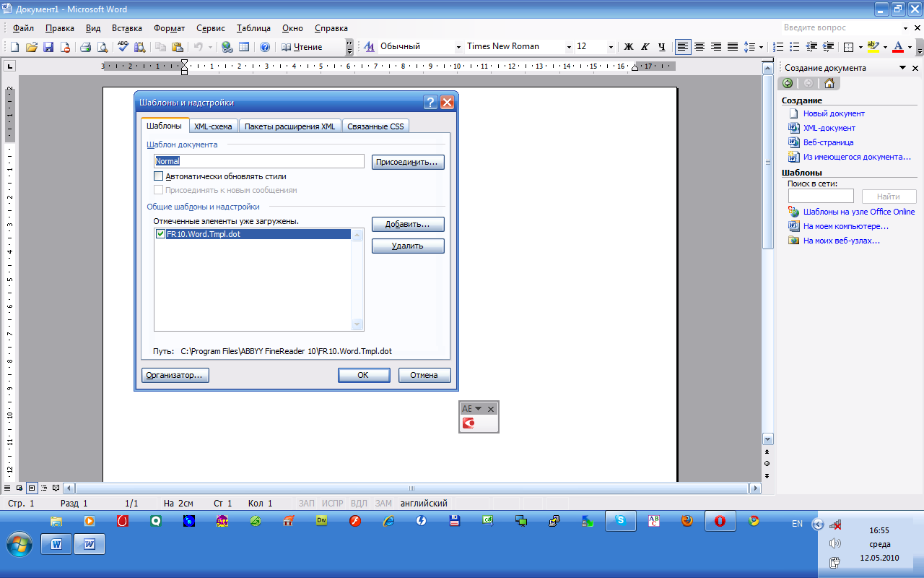Create a new blank document from toolbar
This screenshot has height=578, width=924.
(14, 47)
